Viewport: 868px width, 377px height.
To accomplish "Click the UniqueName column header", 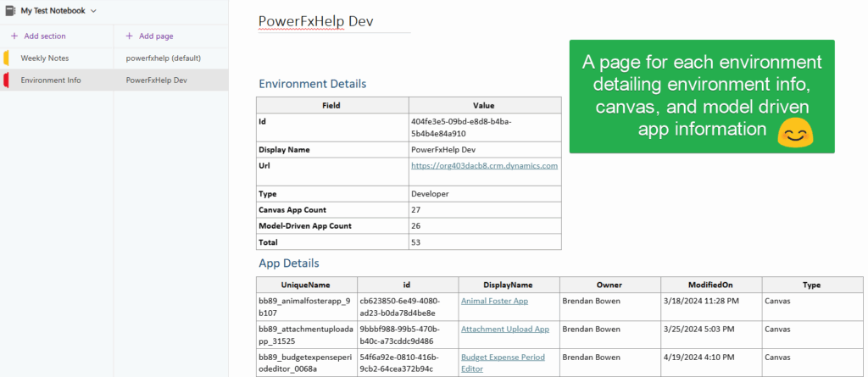I will pyautogui.click(x=307, y=286).
